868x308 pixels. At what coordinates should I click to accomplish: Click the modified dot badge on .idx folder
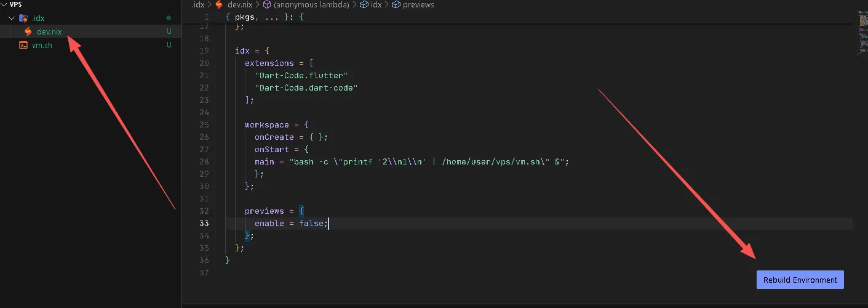coord(169,18)
